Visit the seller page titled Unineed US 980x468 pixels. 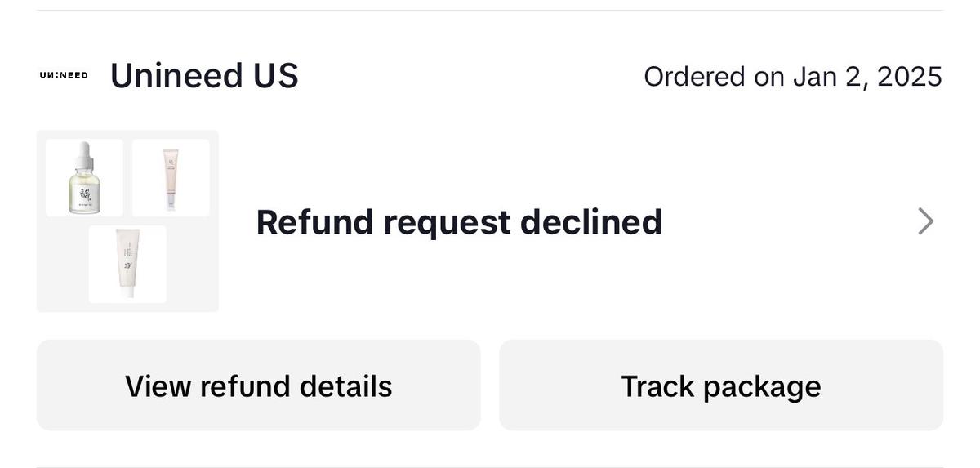coord(204,75)
